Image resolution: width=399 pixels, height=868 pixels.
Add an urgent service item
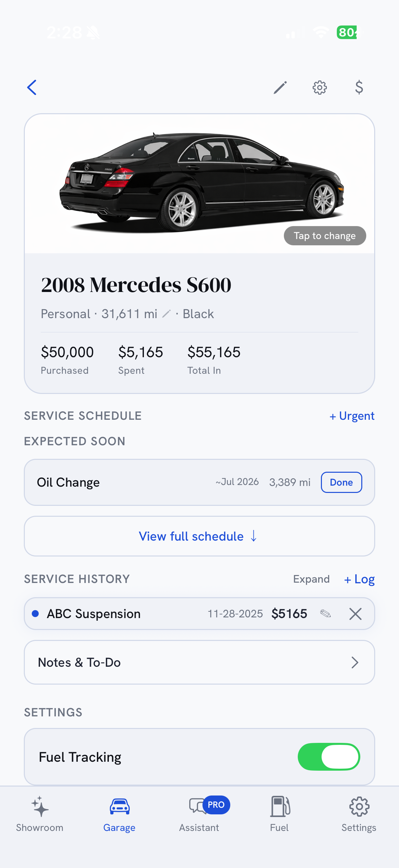click(x=352, y=416)
